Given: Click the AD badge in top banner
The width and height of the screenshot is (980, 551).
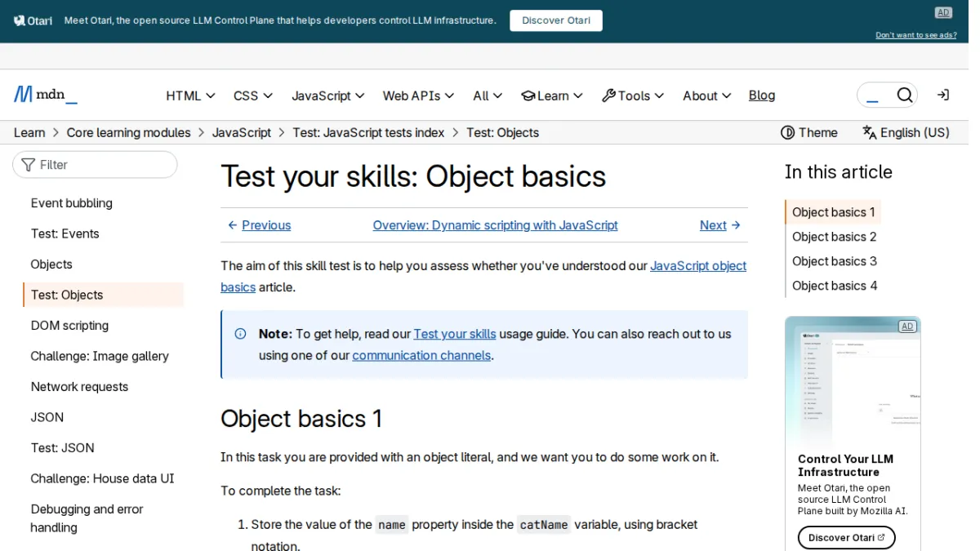Looking at the screenshot, I should [943, 12].
